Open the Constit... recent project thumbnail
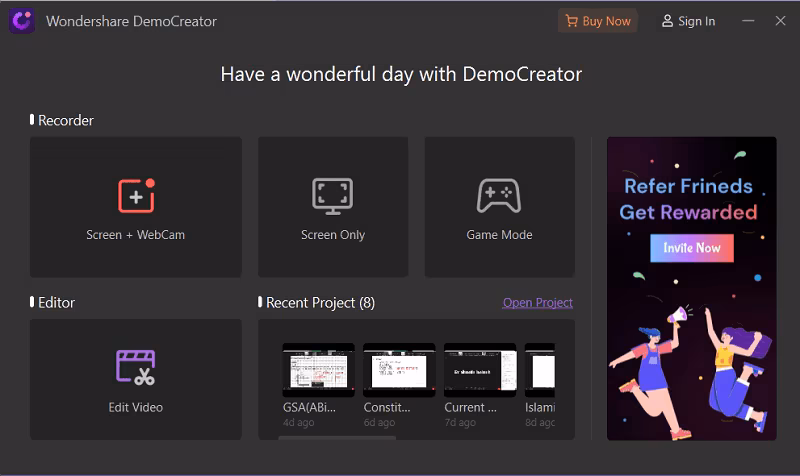Image resolution: width=800 pixels, height=476 pixels. 399,370
